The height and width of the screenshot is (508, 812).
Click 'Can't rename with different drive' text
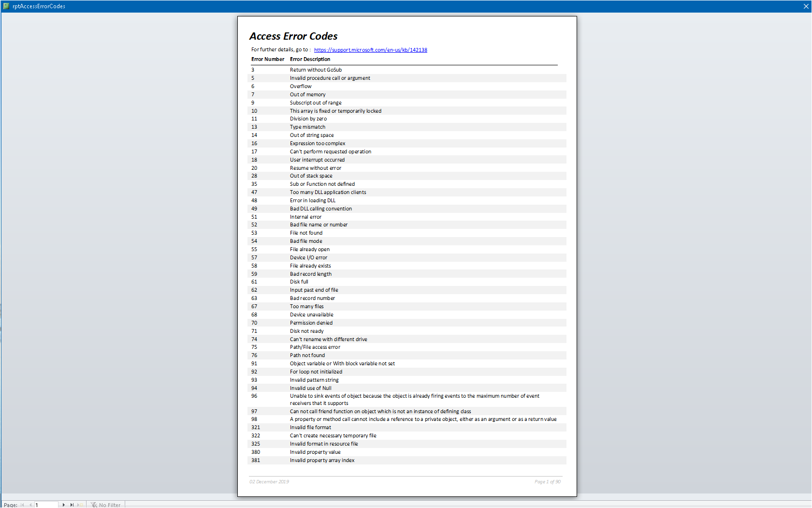click(329, 340)
